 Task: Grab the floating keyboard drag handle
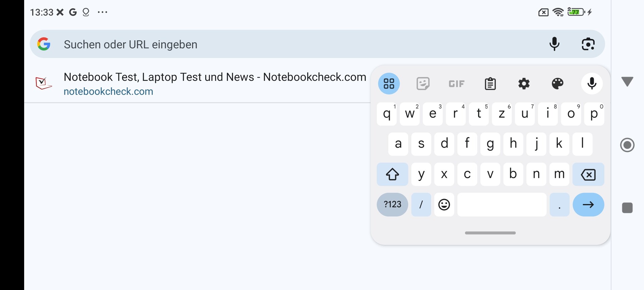point(490,233)
